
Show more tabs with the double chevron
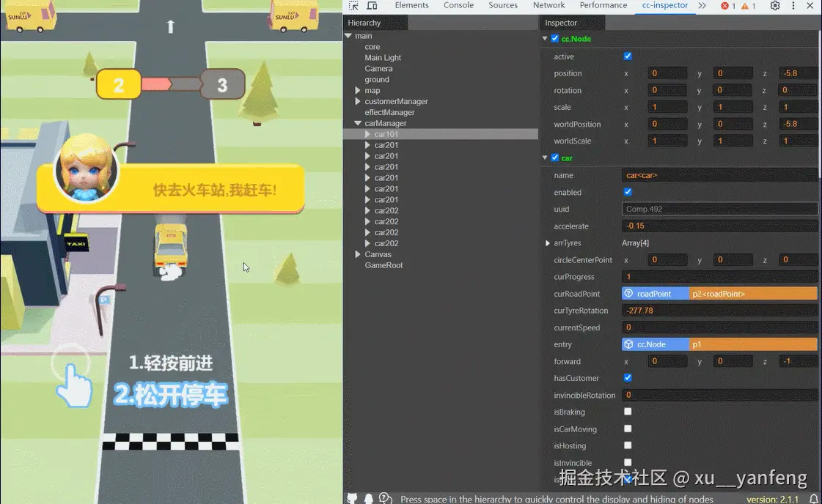(702, 5)
